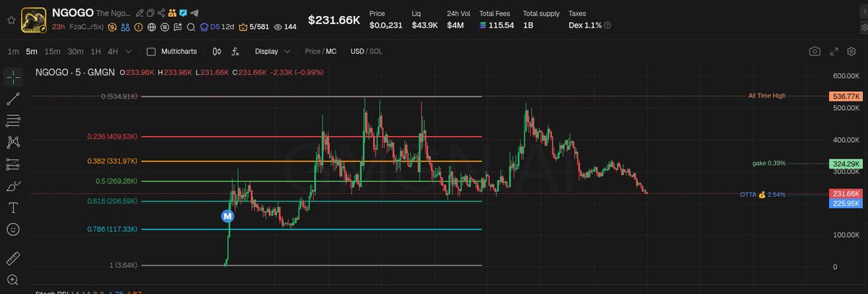Open the Display dropdown
The height and width of the screenshot is (294, 868).
click(273, 51)
